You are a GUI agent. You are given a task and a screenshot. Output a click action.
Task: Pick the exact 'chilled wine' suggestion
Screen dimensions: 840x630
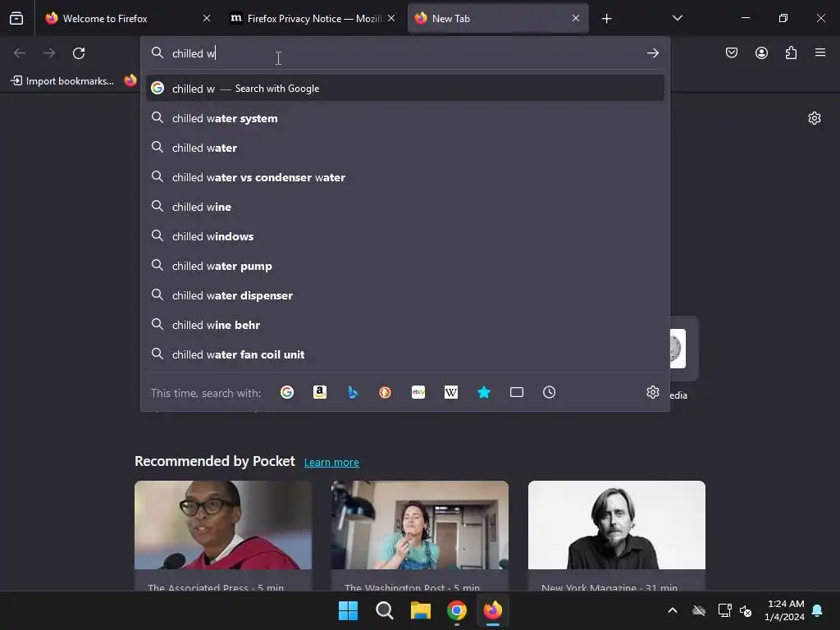tap(405, 207)
